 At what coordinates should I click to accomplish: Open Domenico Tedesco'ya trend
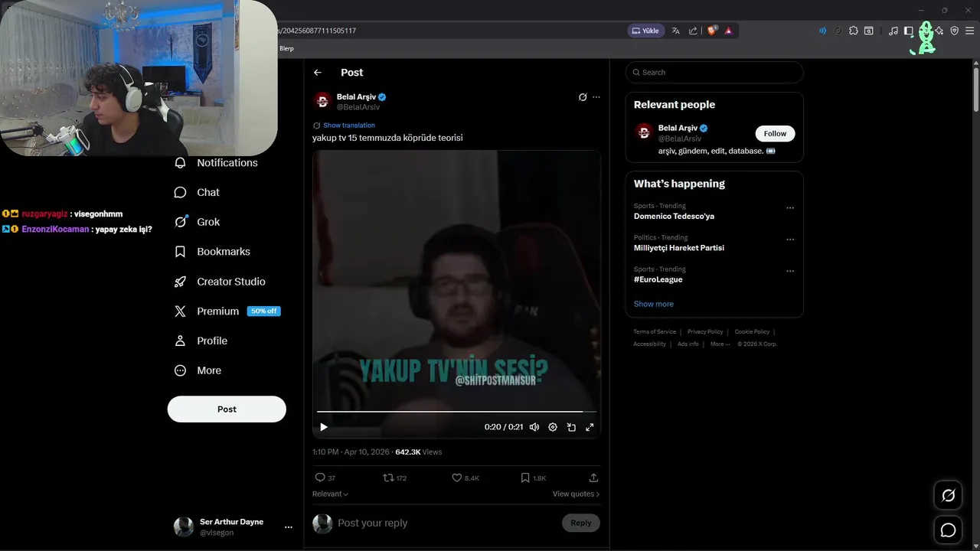coord(674,217)
